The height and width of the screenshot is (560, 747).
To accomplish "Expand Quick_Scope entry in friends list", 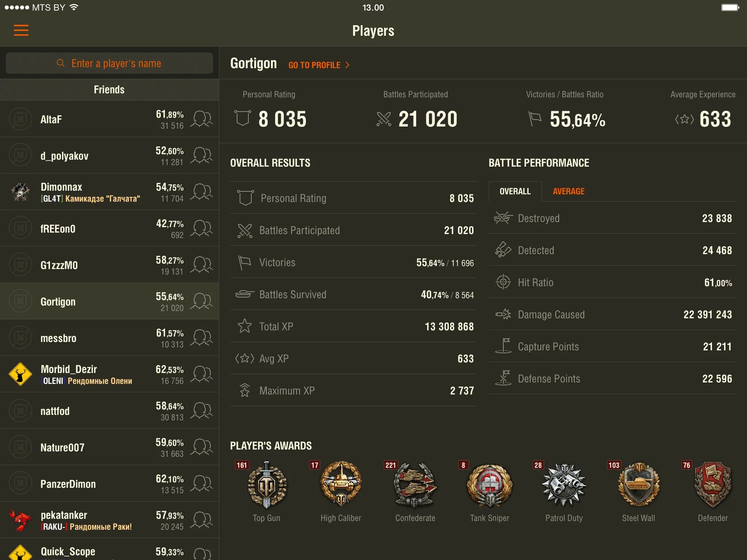I will coord(108,551).
